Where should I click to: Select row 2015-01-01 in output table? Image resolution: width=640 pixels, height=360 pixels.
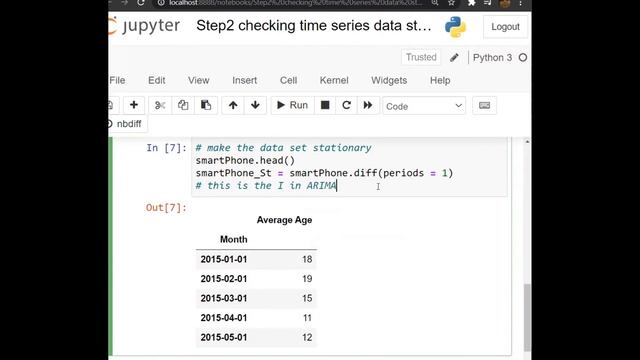pyautogui.click(x=256, y=259)
